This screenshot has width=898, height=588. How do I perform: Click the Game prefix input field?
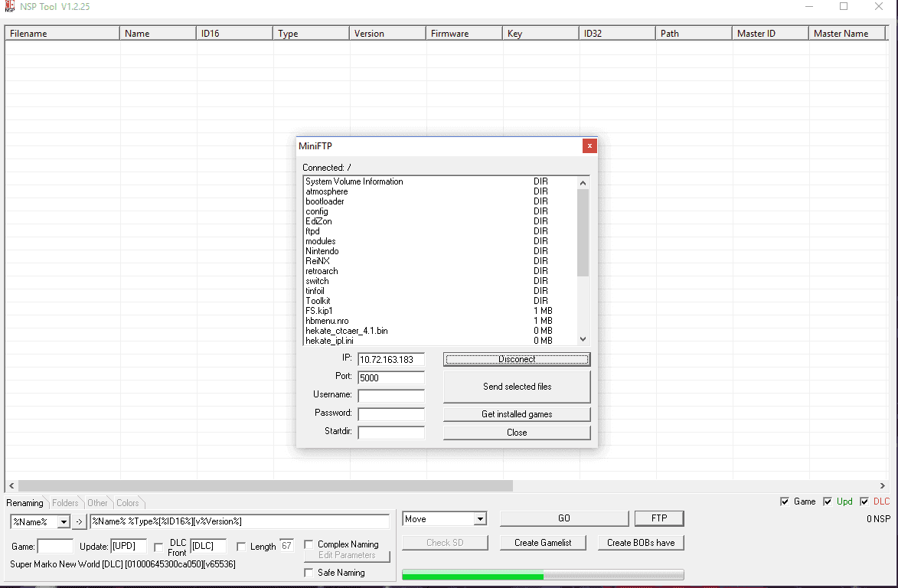(x=55, y=546)
